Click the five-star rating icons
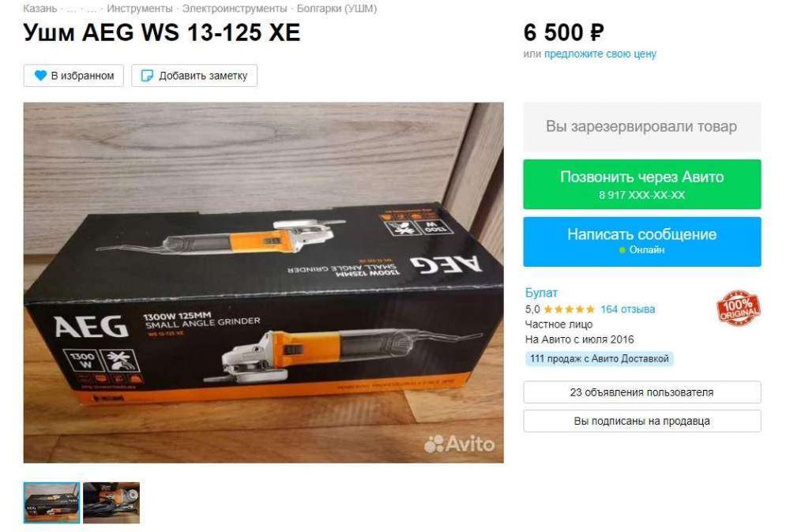Image resolution: width=790 pixels, height=532 pixels. [x=569, y=309]
